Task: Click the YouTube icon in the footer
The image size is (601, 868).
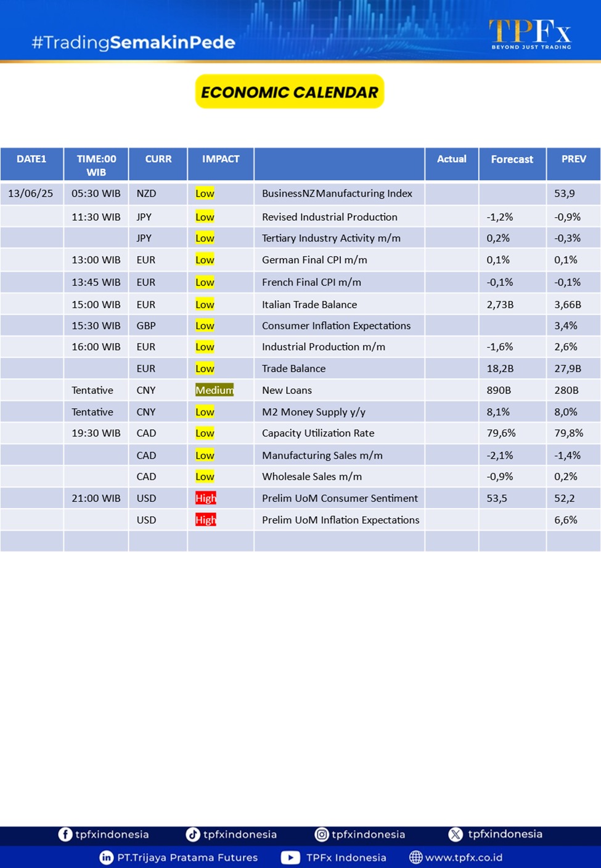Action: click(290, 858)
